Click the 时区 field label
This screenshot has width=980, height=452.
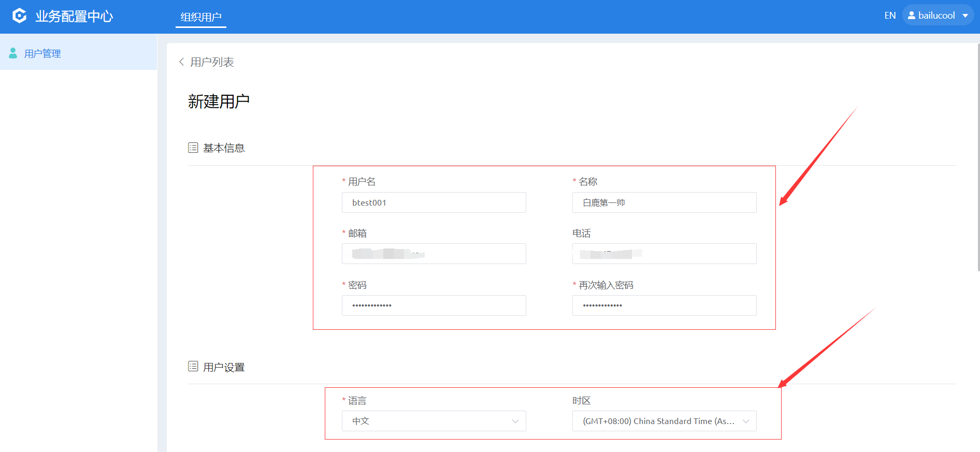[582, 400]
